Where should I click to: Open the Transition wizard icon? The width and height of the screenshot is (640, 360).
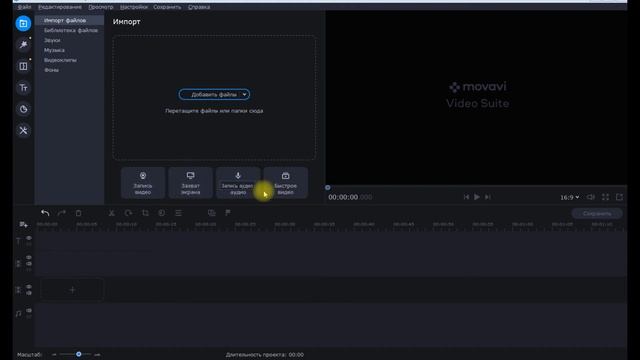coord(211,213)
